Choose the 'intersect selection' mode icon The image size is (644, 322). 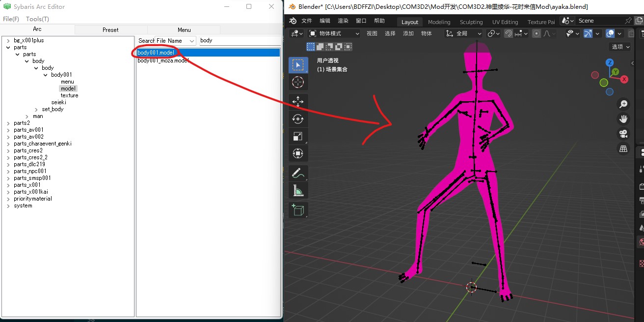coord(348,47)
